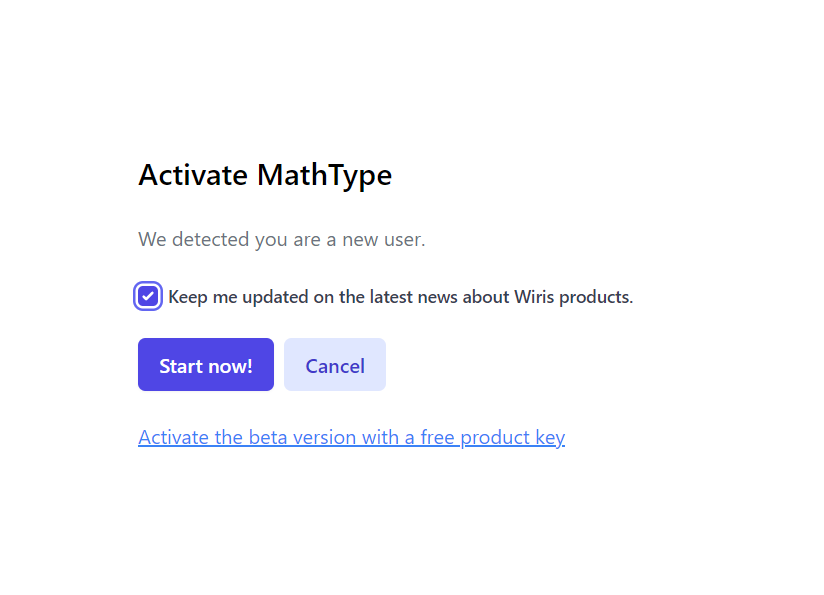Disable updates on latest Wiris product news

148,296
